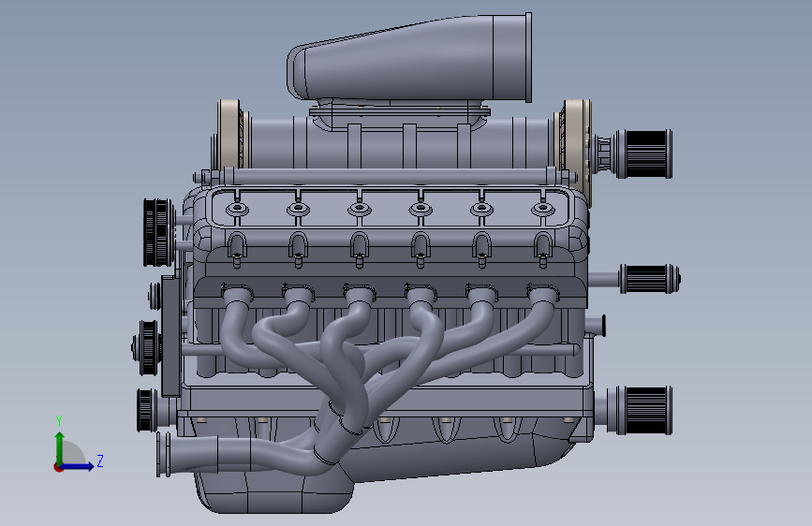The height and width of the screenshot is (526, 812).
Task: Select the supercharger blower housing body
Action: pyautogui.click(x=402, y=143)
